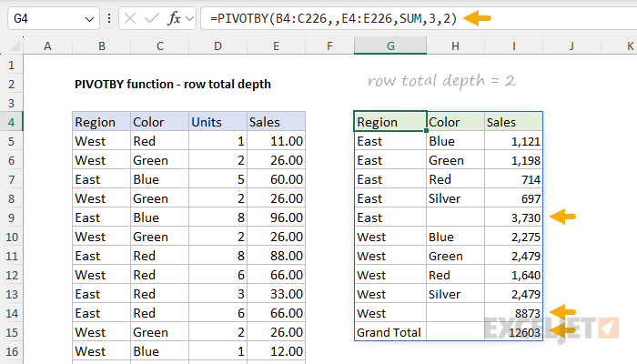The height and width of the screenshot is (364, 637).
Task: Select row 9 header
Action: click(11, 217)
